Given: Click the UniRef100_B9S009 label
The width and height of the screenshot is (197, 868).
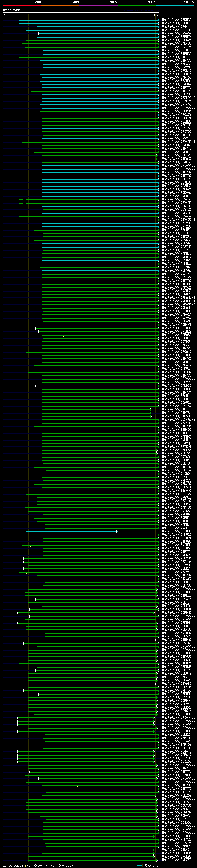Looking at the screenshot, I should [x=177, y=33].
